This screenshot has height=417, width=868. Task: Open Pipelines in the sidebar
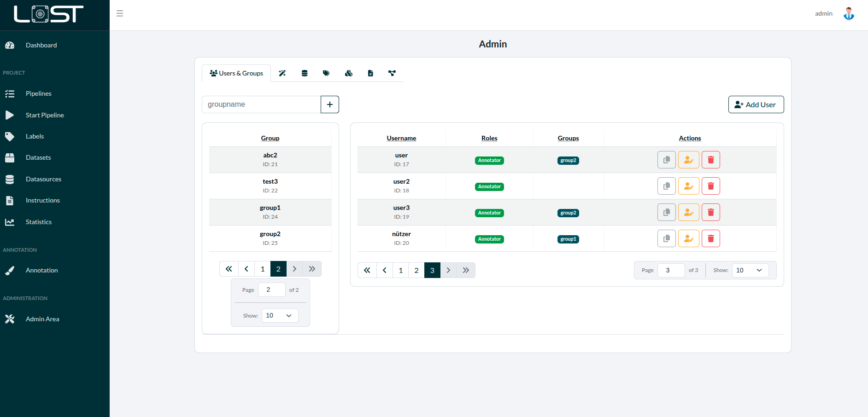point(38,93)
